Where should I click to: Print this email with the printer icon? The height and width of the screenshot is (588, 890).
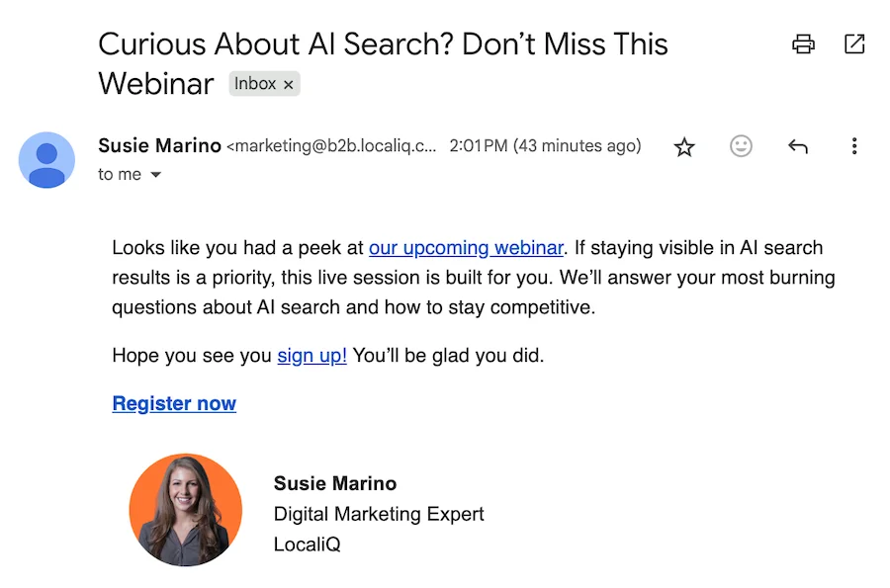803,44
